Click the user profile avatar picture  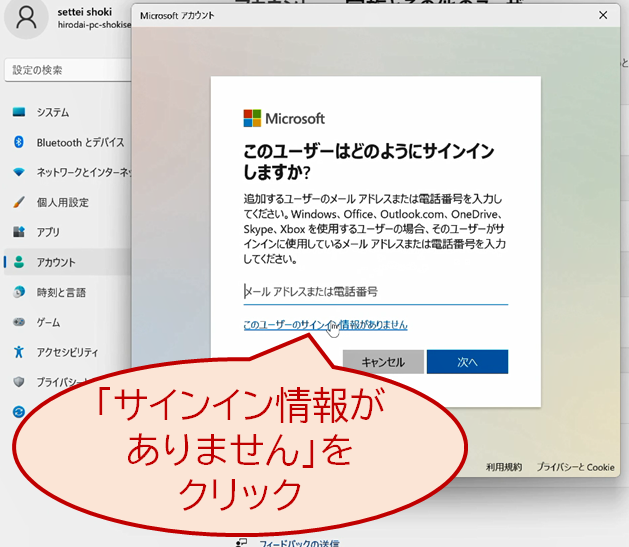[26, 18]
